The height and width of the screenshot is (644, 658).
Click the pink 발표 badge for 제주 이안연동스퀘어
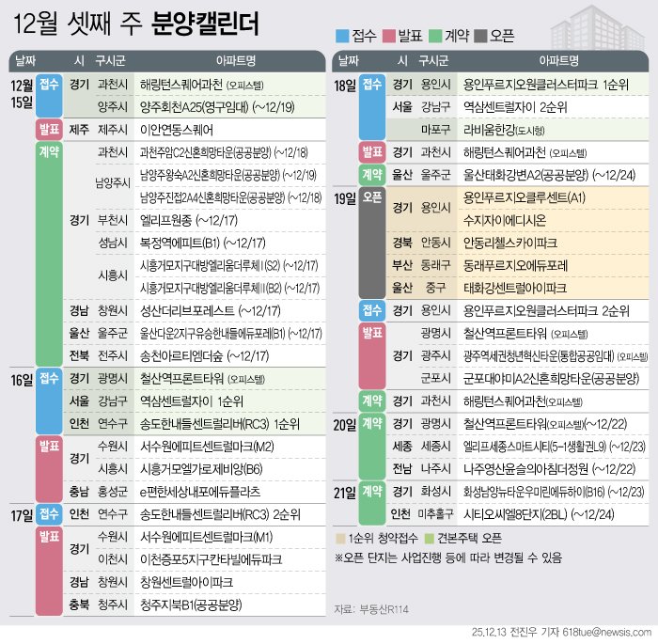(x=49, y=129)
